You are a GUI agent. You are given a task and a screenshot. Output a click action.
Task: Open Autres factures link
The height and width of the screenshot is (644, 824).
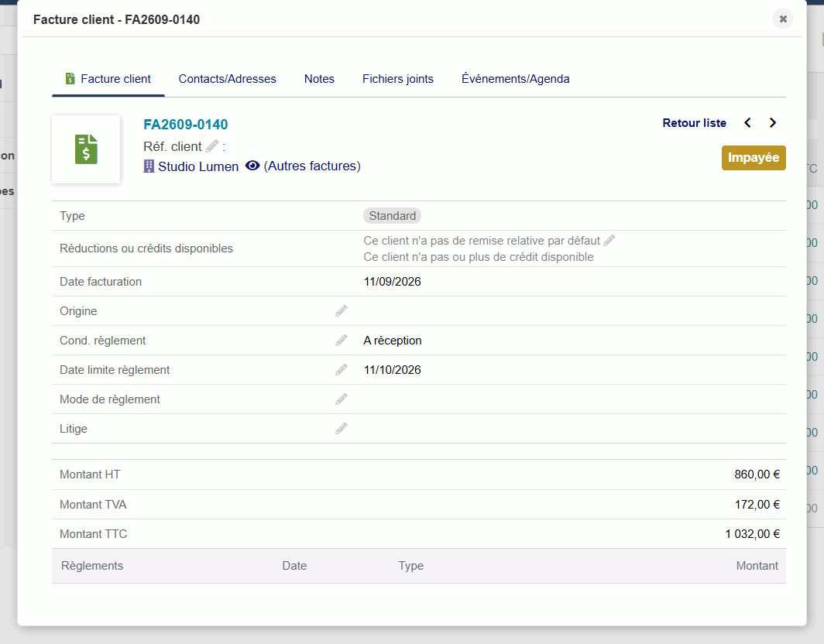click(x=312, y=166)
